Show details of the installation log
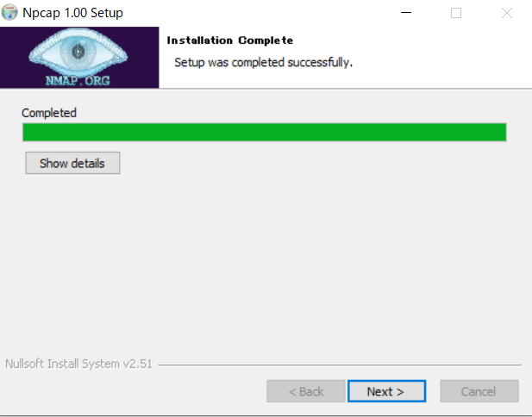The image size is (532, 417). click(72, 163)
